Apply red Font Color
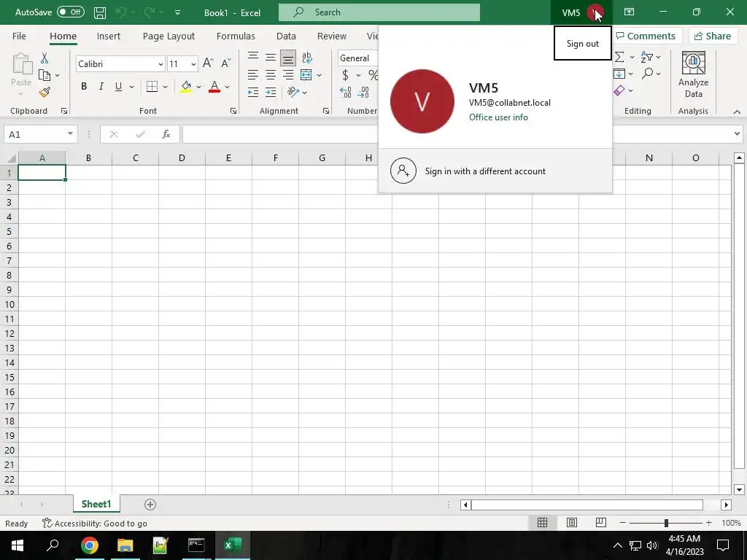This screenshot has width=747, height=560. [x=214, y=86]
